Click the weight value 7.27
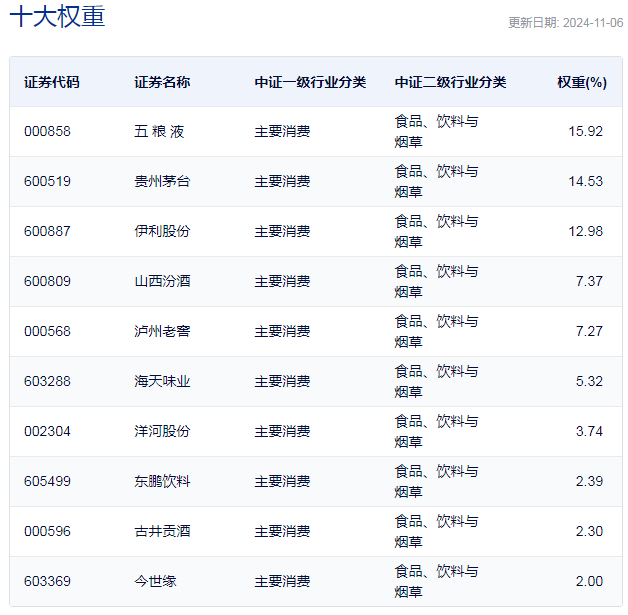628x615 pixels. pyautogui.click(x=589, y=332)
